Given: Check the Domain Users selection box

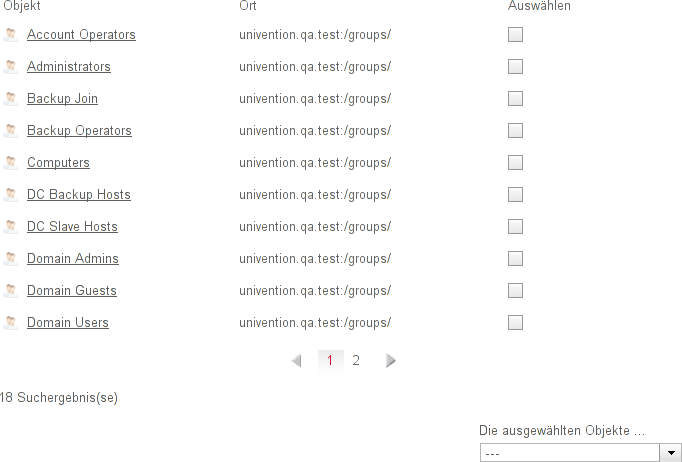Looking at the screenshot, I should coord(516,323).
